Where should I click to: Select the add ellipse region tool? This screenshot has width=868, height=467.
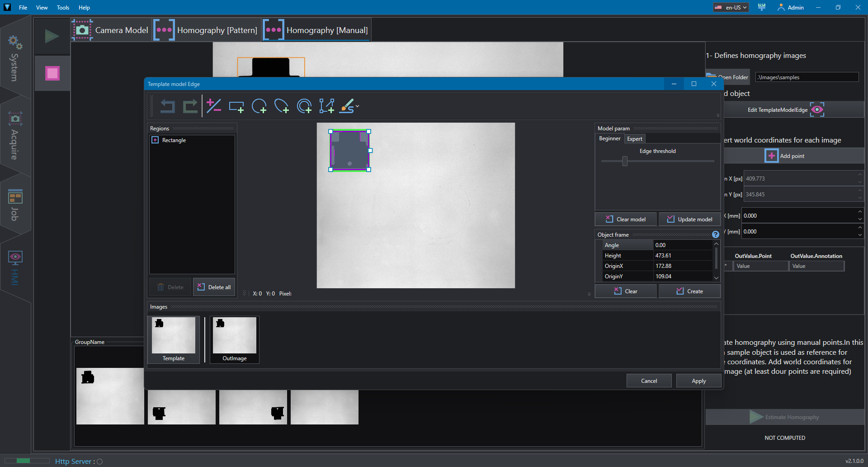tap(281, 106)
